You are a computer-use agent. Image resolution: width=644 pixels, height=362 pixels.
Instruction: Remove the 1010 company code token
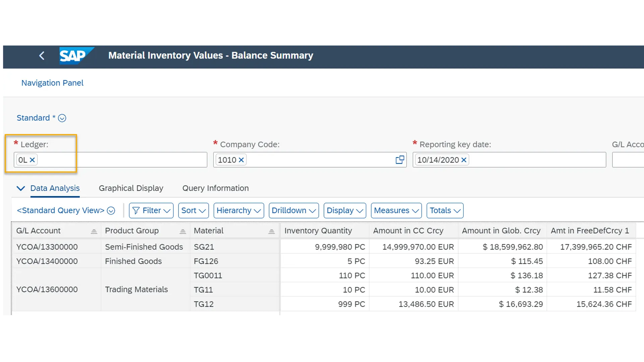(x=241, y=160)
